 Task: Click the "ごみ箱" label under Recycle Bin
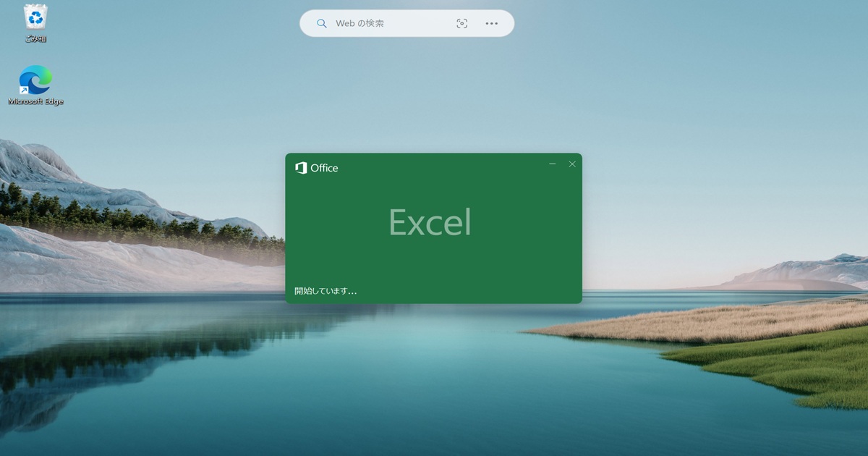[x=35, y=38]
